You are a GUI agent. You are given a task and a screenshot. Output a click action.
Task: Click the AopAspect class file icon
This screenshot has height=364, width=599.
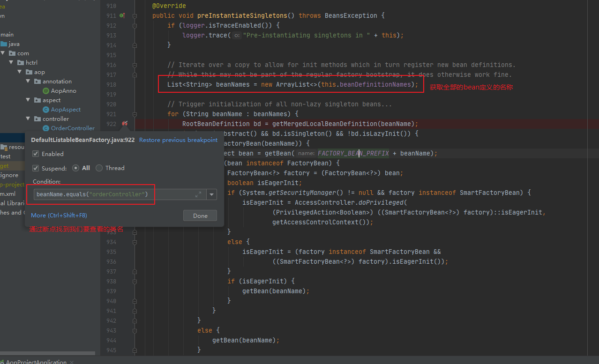(x=46, y=110)
